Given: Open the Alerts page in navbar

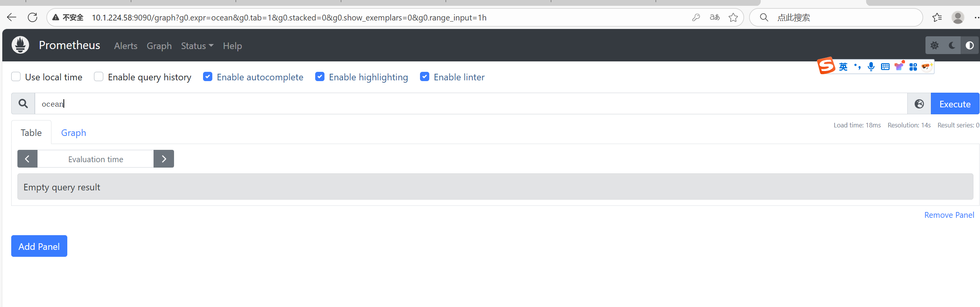Looking at the screenshot, I should [x=126, y=46].
